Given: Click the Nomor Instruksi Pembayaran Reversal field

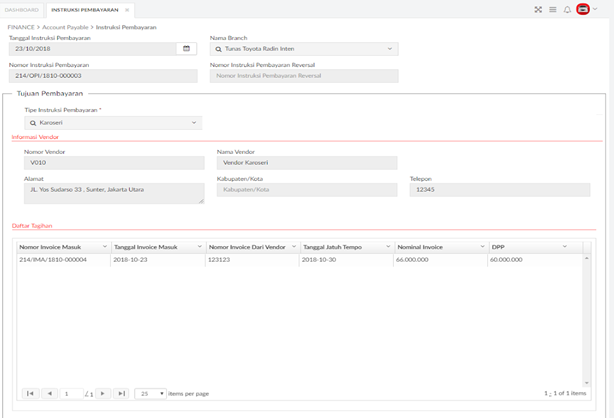Looking at the screenshot, I should [304, 76].
